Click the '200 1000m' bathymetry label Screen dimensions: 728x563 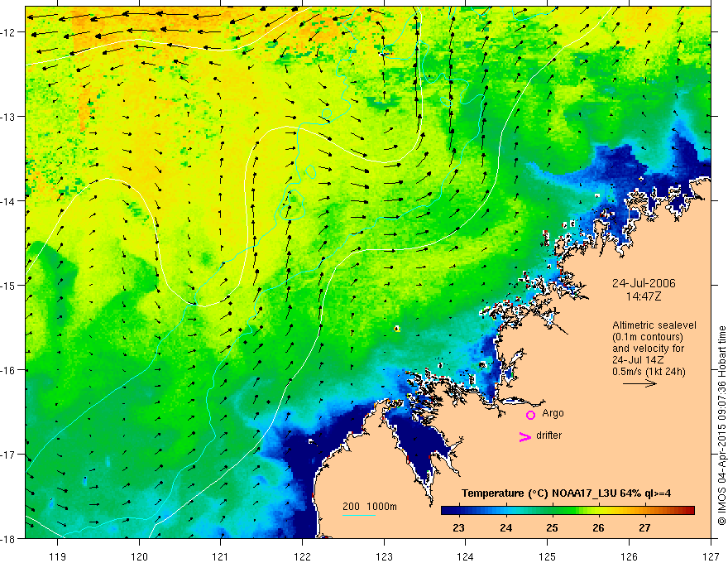coord(370,507)
